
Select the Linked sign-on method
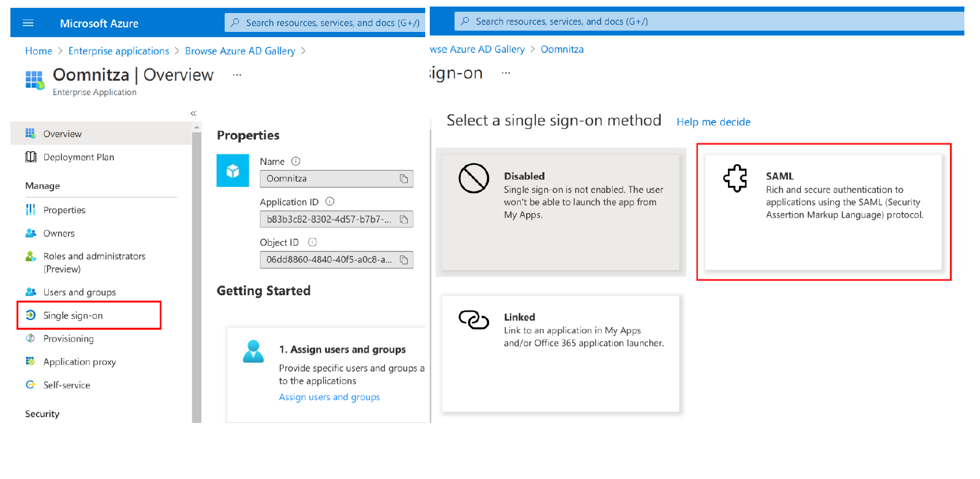pos(560,353)
